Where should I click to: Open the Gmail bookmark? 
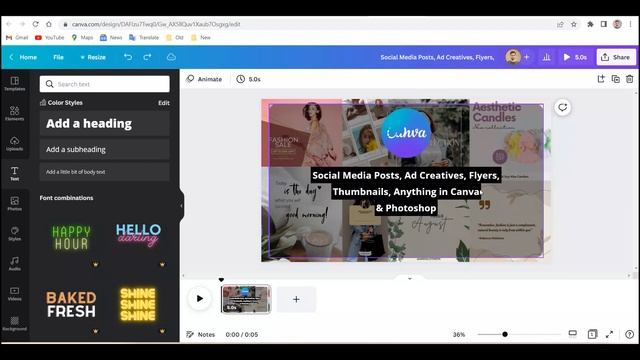(x=17, y=38)
